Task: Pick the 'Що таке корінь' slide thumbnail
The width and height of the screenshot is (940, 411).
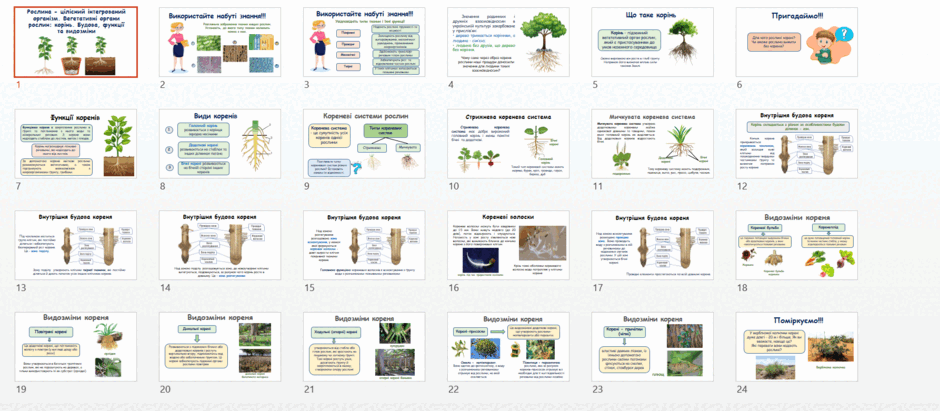Action: pos(652,42)
